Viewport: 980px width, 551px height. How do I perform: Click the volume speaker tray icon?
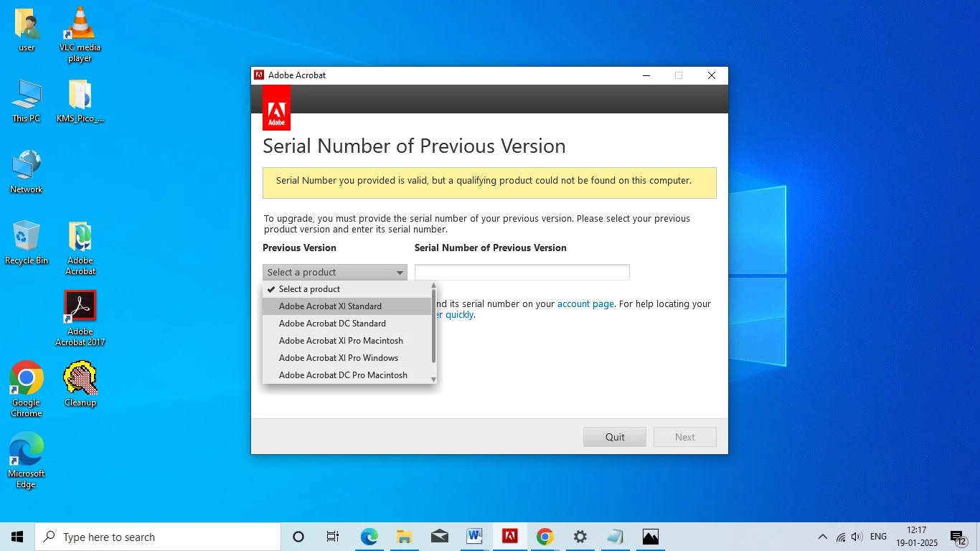coord(857,537)
